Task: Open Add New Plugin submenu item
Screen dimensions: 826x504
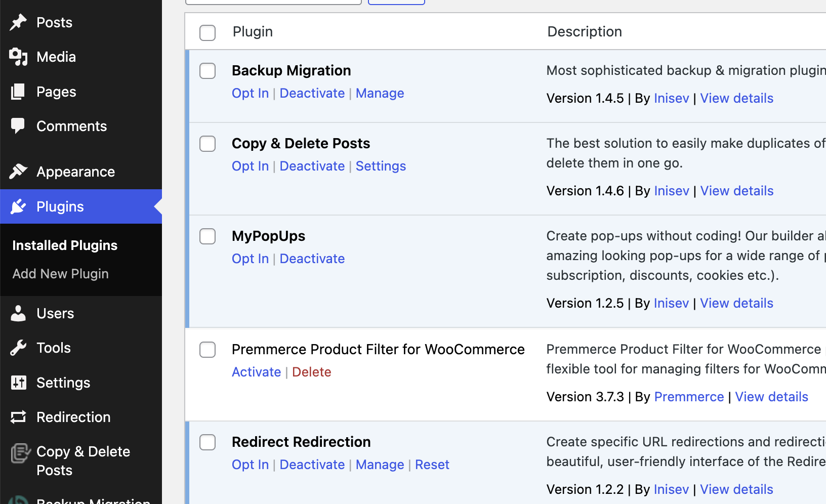Action: click(60, 274)
